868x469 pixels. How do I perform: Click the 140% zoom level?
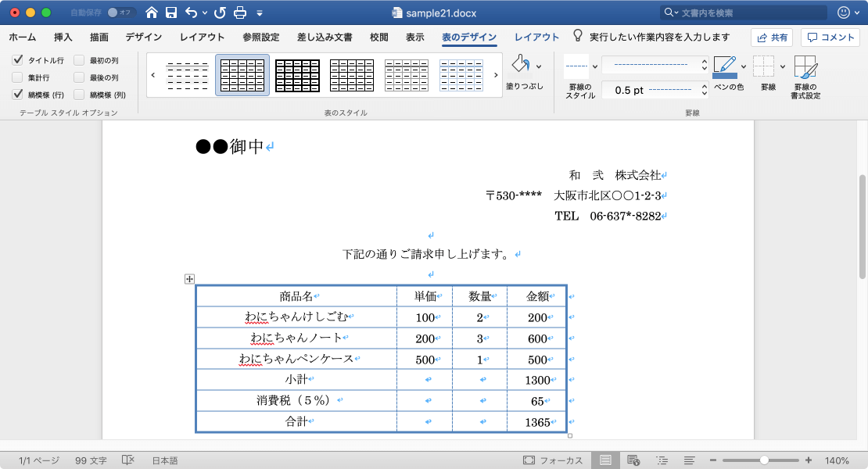[x=837, y=460]
